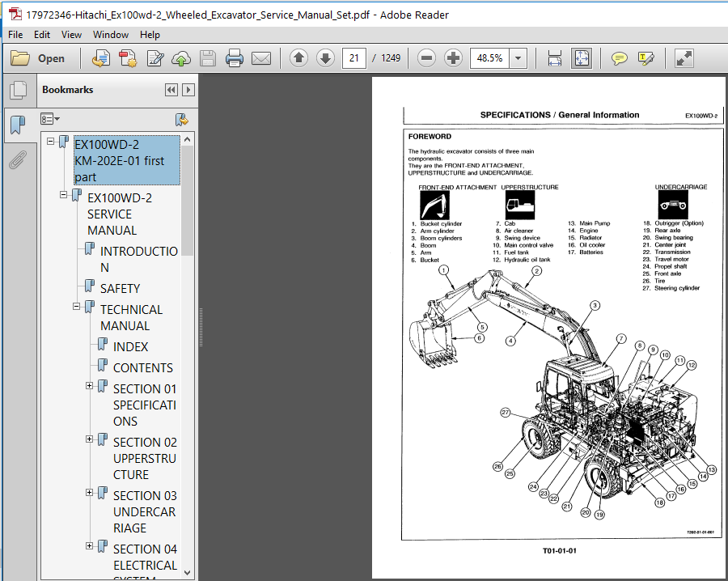This screenshot has height=581, width=728.
Task: Jump to the CONTENTS bookmark
Action: tap(143, 368)
